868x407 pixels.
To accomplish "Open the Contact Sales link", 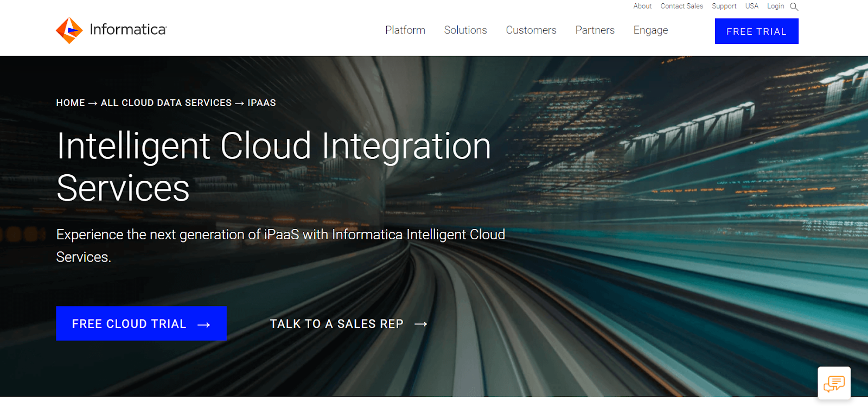I will (681, 6).
